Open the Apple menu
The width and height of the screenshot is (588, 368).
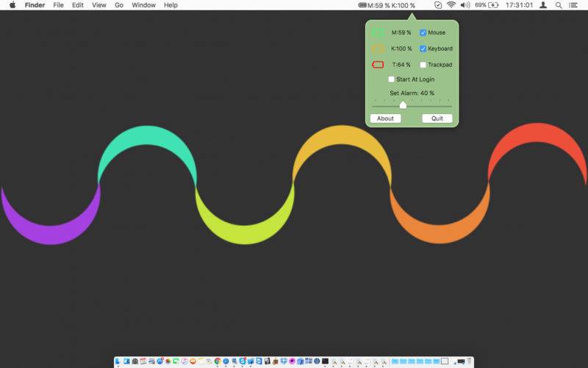pos(12,5)
